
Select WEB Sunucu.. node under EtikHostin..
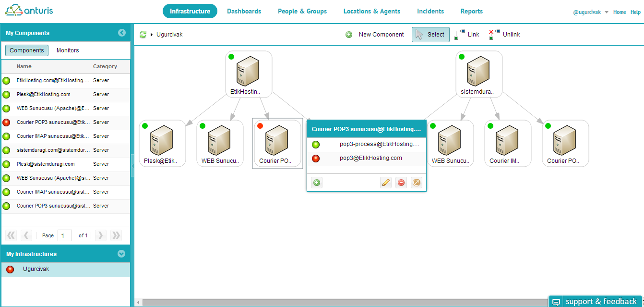pyautogui.click(x=220, y=144)
